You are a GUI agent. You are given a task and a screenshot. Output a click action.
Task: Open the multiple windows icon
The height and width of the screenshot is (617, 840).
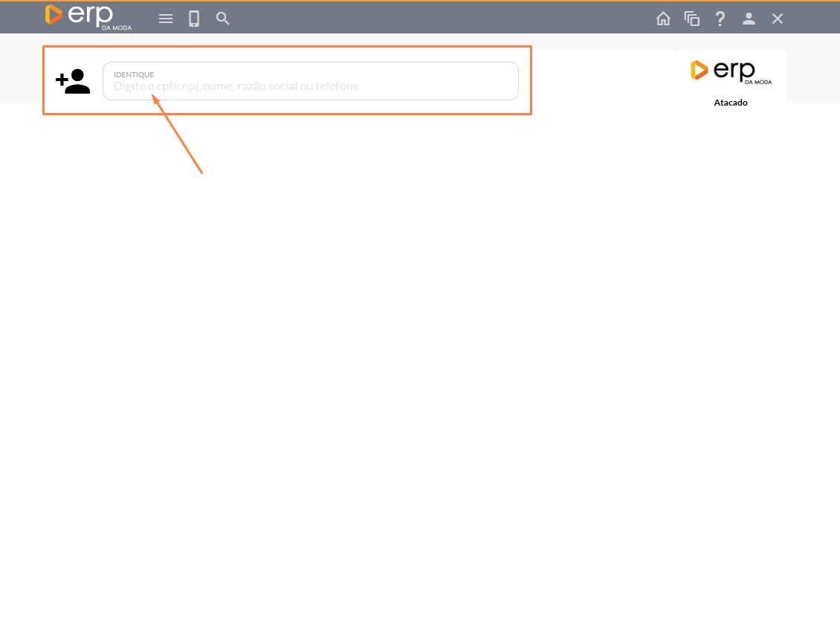692,19
